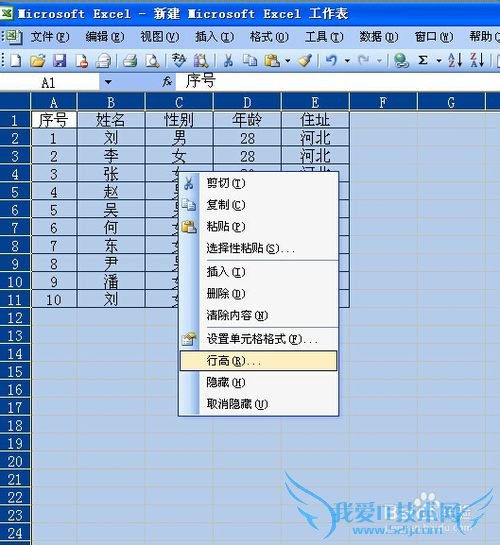
Task: Select column F header
Action: click(x=383, y=102)
